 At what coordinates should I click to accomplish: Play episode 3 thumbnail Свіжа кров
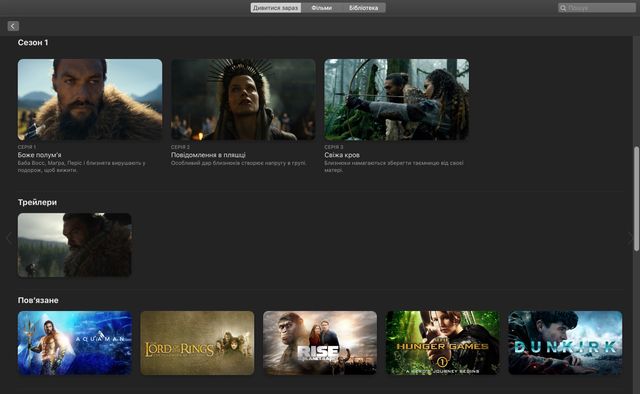tap(396, 100)
